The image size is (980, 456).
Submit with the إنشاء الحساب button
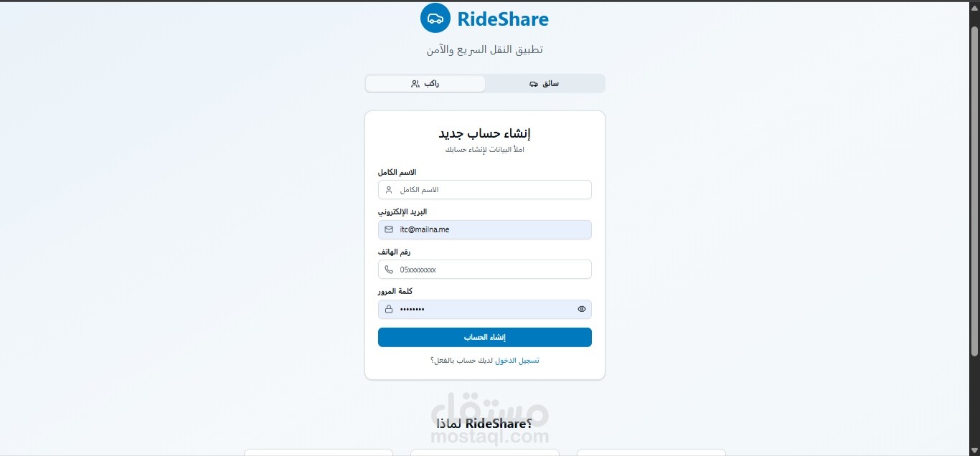(x=485, y=337)
